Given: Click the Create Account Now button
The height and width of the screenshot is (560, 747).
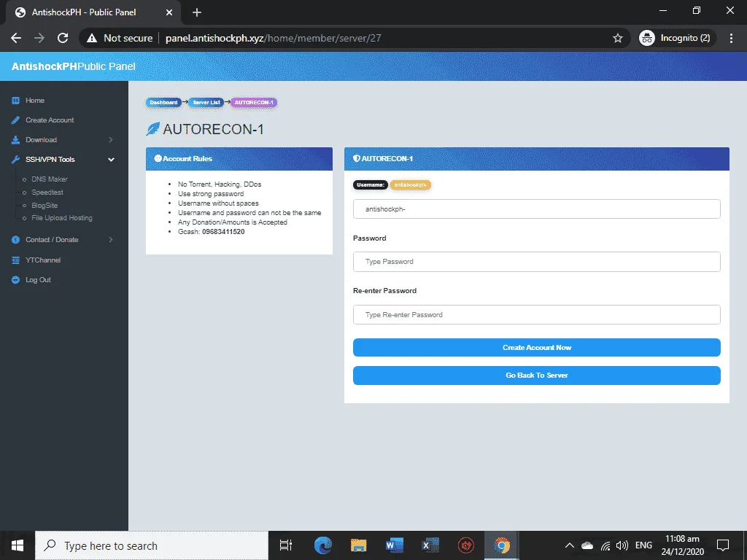Looking at the screenshot, I should (x=536, y=348).
